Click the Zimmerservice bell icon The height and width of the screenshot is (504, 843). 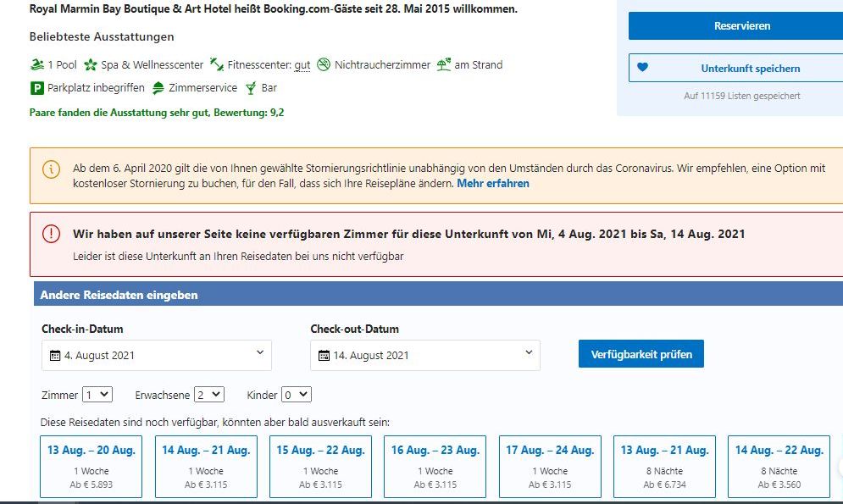(158, 88)
